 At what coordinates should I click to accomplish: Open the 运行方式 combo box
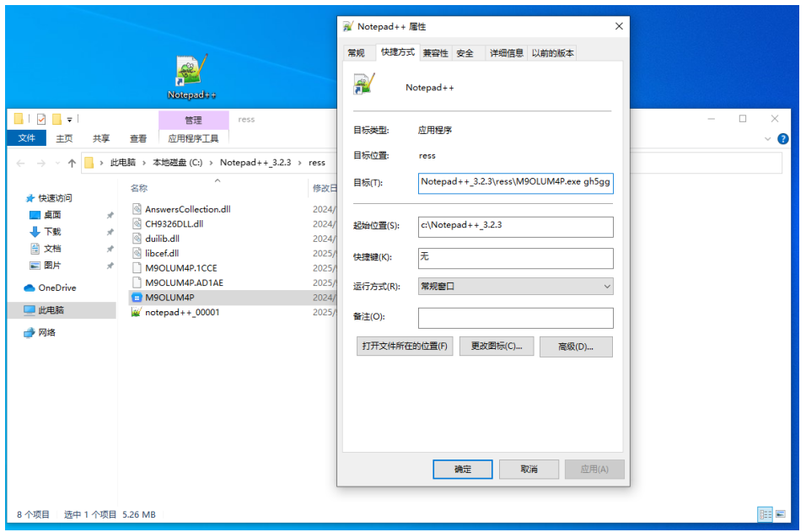click(x=515, y=287)
